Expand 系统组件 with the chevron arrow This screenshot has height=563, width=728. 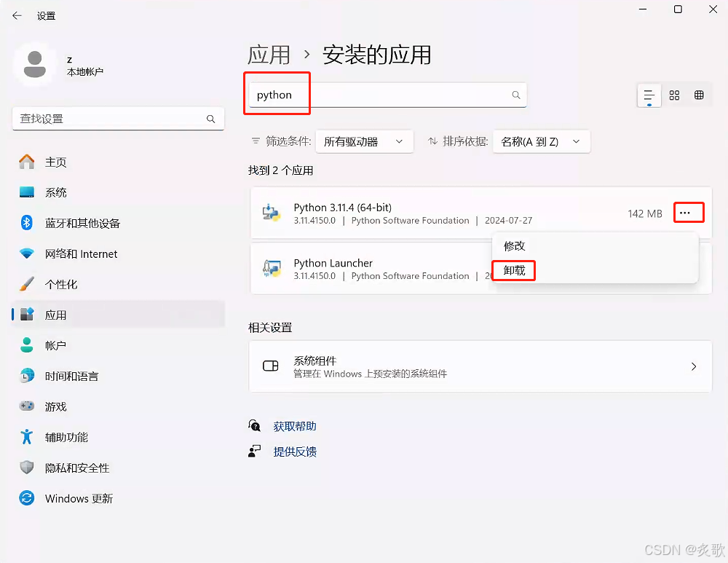[x=694, y=366]
